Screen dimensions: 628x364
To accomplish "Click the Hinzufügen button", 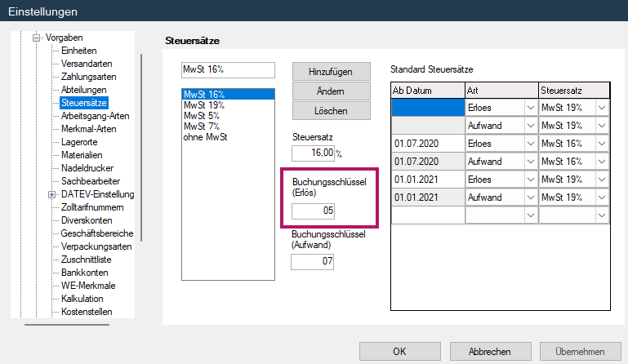I will click(332, 72).
